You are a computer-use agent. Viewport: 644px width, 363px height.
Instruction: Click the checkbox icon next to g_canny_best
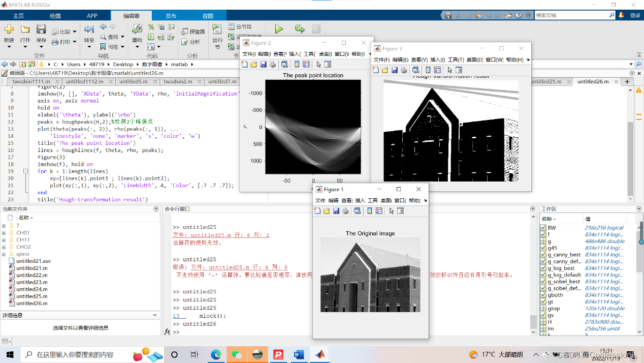click(x=544, y=255)
